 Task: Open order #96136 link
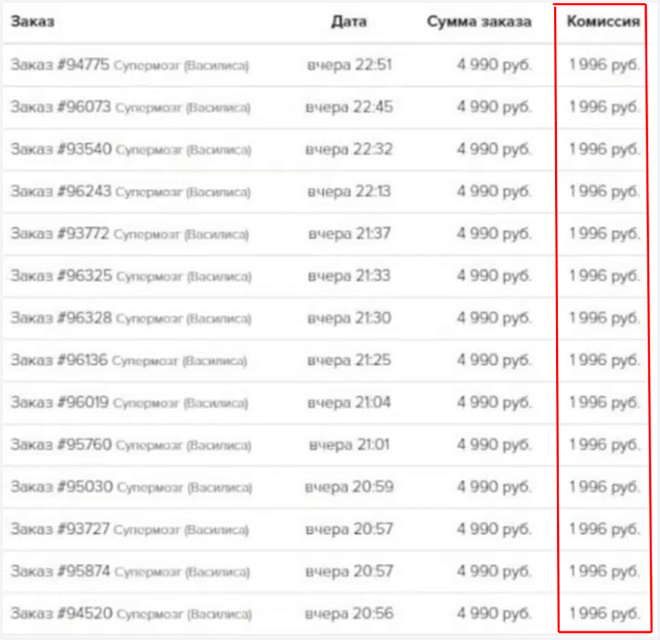click(59, 360)
